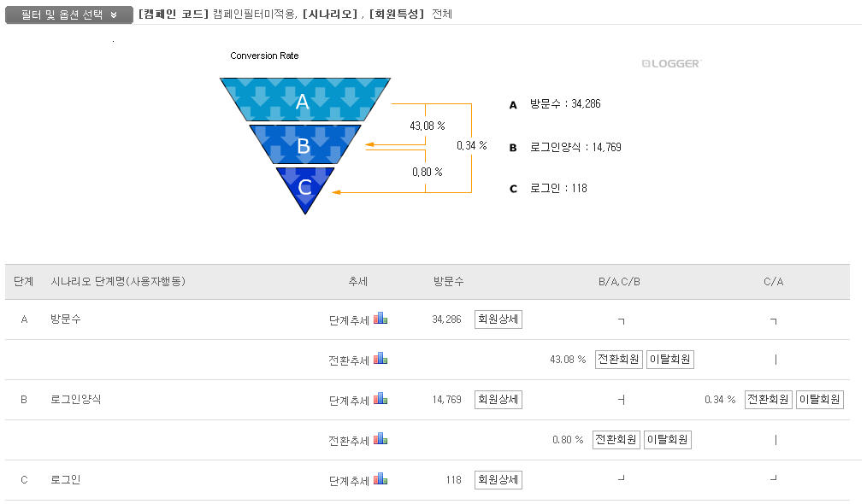Click 회원상세 button for 로그인 118
Viewport: 867px width, 504px height.
click(498, 480)
